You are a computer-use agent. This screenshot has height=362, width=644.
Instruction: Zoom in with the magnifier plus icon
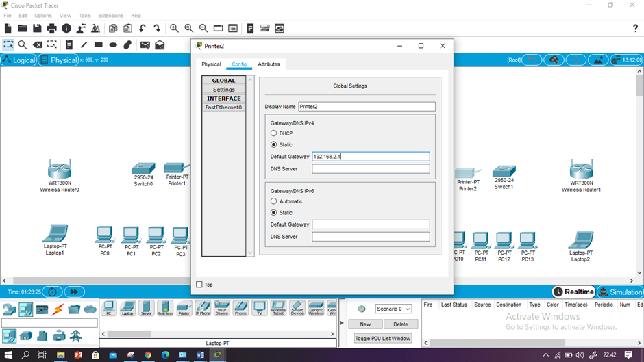click(x=174, y=28)
